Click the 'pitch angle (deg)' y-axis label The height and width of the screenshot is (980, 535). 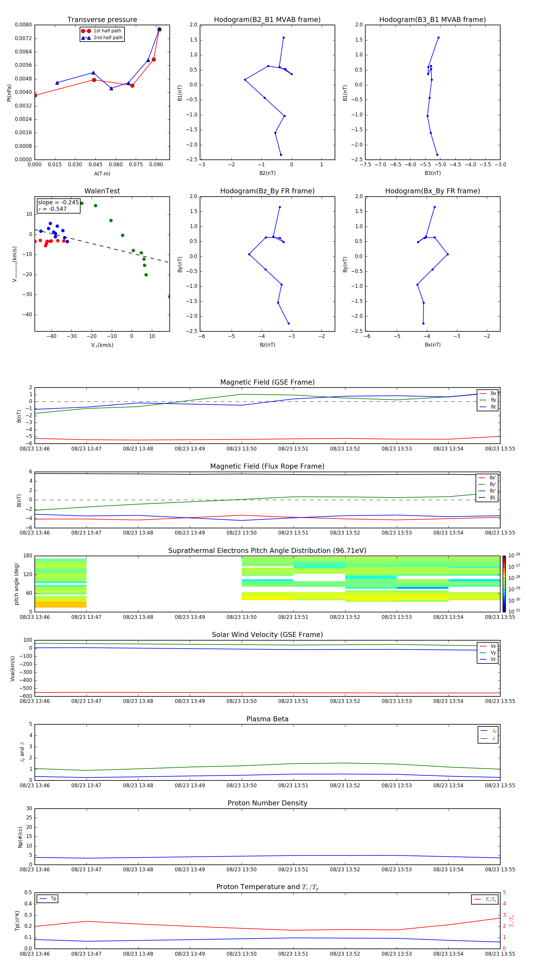16,584
